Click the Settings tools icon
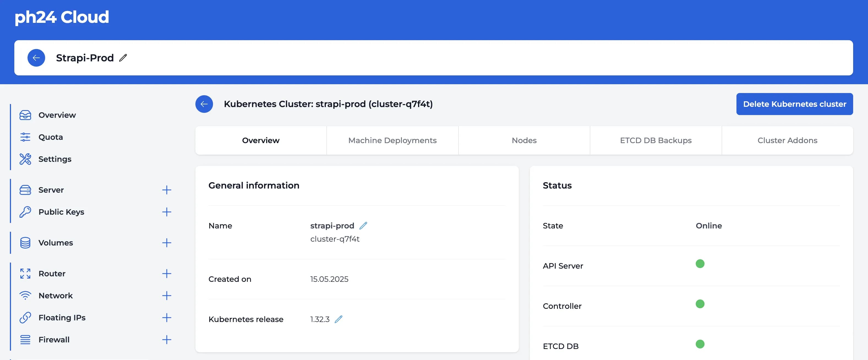Screen dimensions: 868x360 tap(25, 159)
